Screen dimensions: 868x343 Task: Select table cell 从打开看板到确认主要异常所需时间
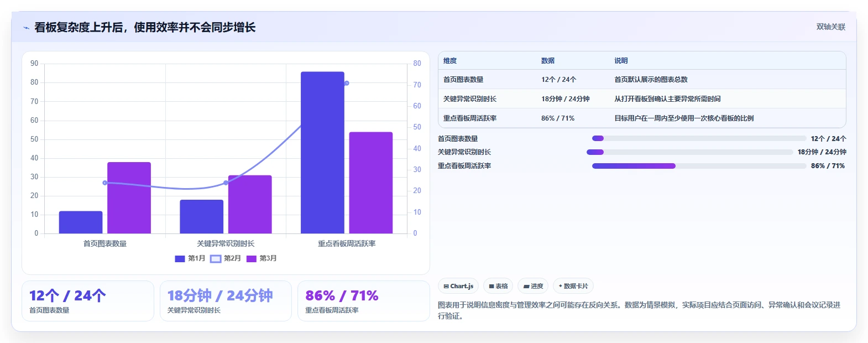[x=667, y=99]
